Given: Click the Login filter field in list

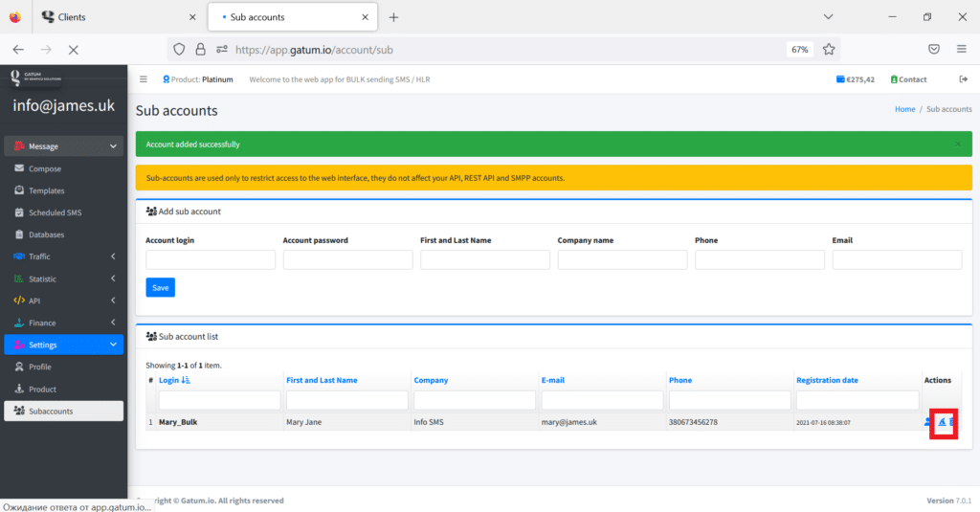Looking at the screenshot, I should pyautogui.click(x=219, y=400).
